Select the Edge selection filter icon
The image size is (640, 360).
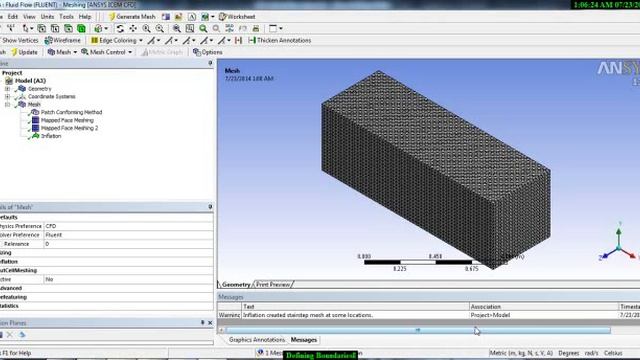(x=55, y=29)
